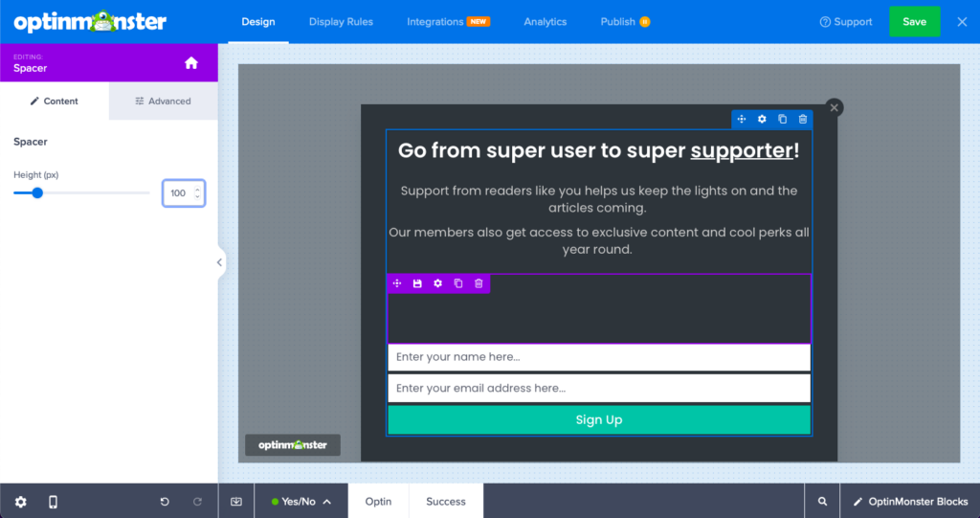Collapse the left sidebar panel with the chevron
Image resolution: width=980 pixels, height=518 pixels.
219,262
